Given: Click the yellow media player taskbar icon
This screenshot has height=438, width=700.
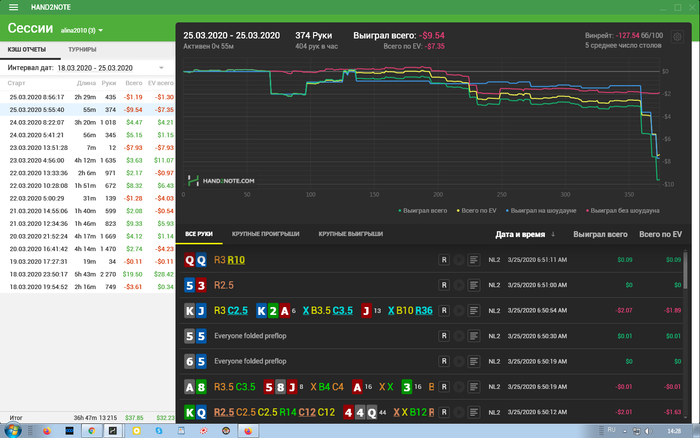Looking at the screenshot, I should [137, 431].
